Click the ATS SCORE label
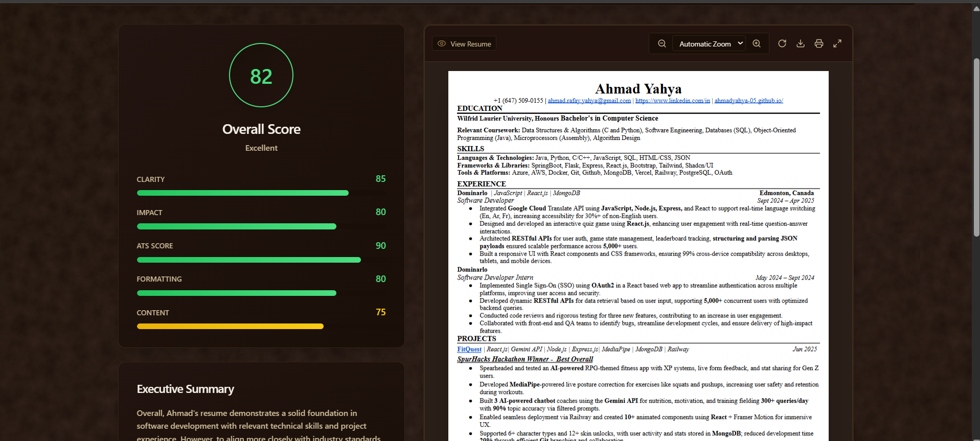Viewport: 980px width, 441px height. click(154, 246)
